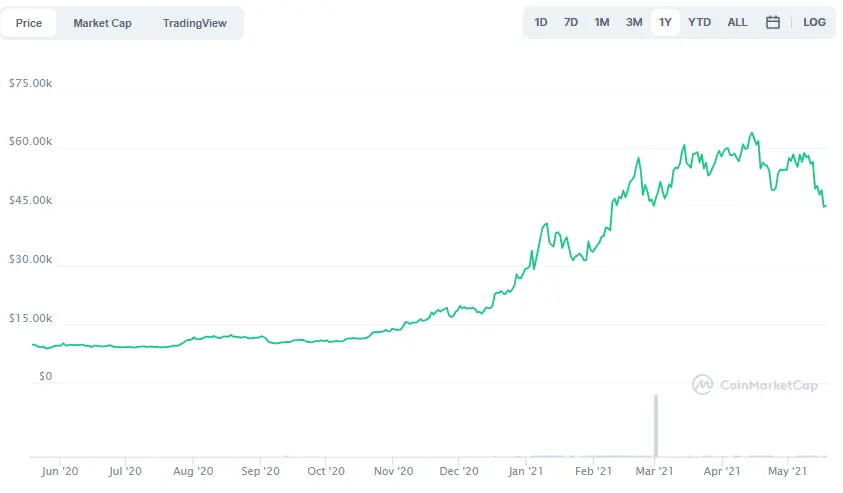Screen dimensions: 843x493
Task: Click the Apr '21 date label
Action: [x=721, y=471]
